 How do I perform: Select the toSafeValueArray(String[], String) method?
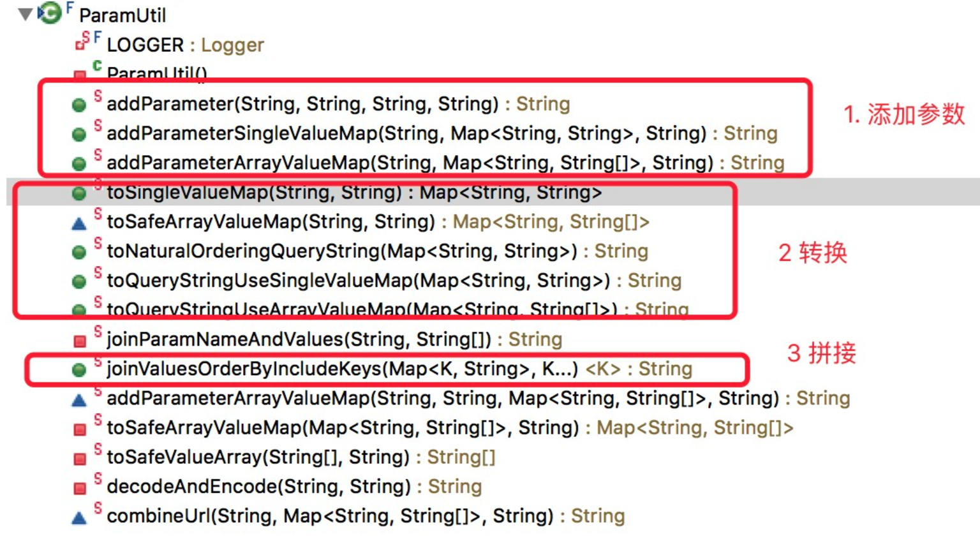[x=301, y=457]
